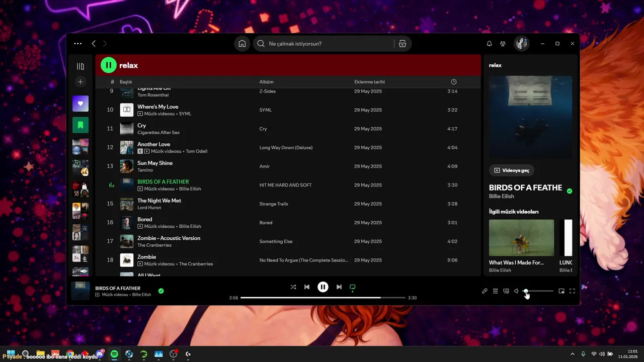
Task: Open SYML artist link in row 10
Action: point(185,114)
